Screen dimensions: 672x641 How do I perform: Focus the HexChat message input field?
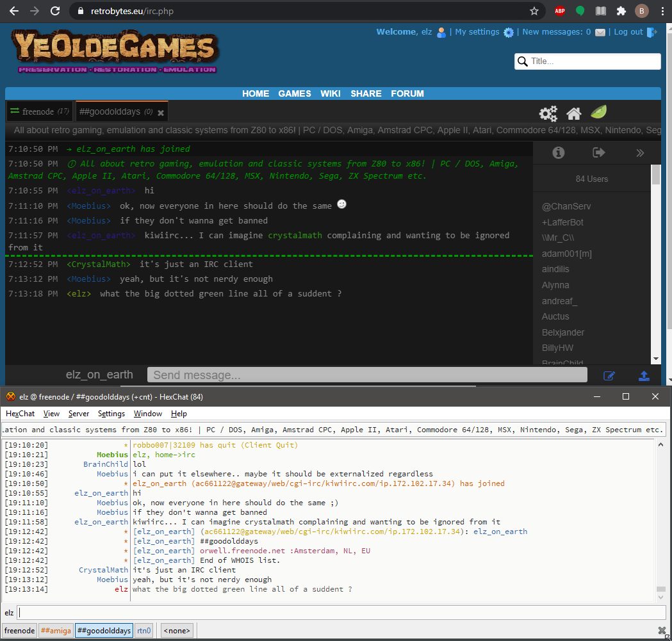pos(341,613)
